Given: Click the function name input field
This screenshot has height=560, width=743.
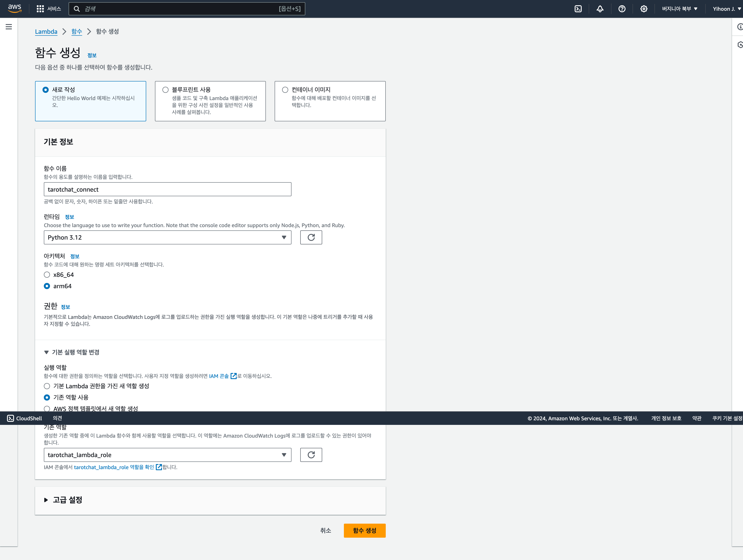Looking at the screenshot, I should tap(167, 189).
